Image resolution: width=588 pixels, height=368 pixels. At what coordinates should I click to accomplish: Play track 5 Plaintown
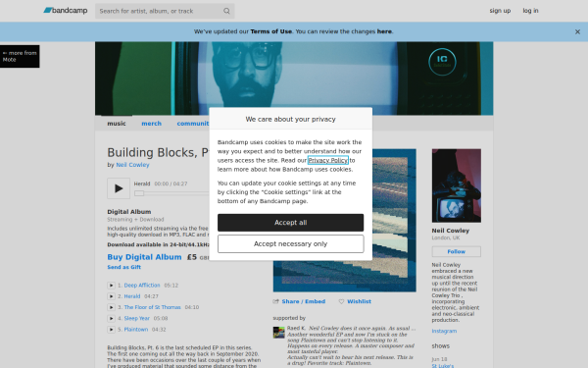[111, 330]
